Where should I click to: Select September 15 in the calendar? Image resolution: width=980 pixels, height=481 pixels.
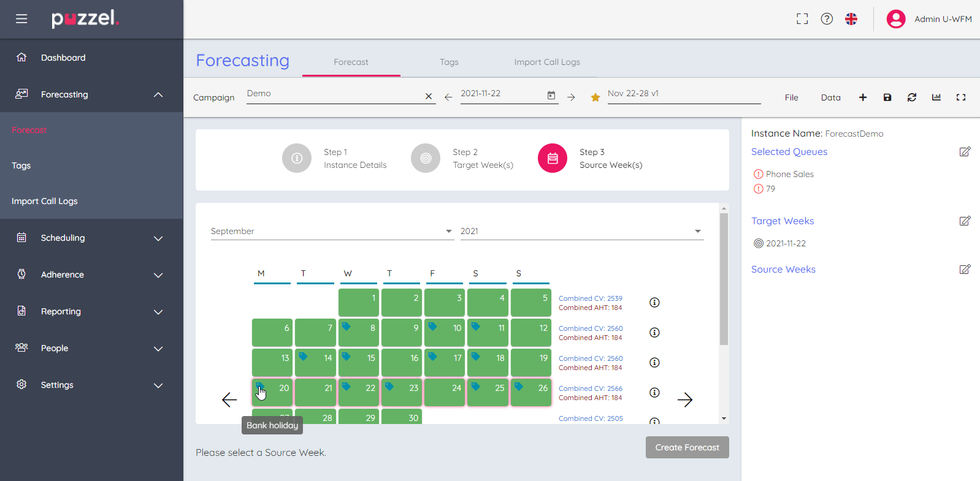(359, 363)
